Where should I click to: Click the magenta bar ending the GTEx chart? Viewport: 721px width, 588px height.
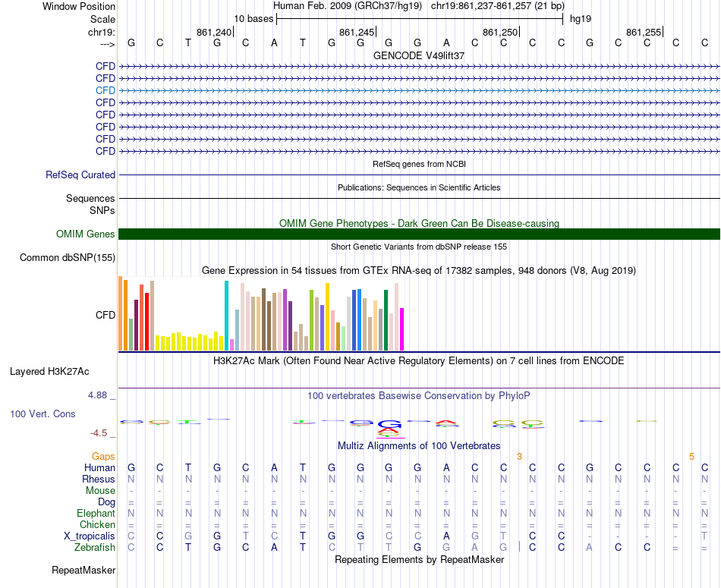pos(401,329)
